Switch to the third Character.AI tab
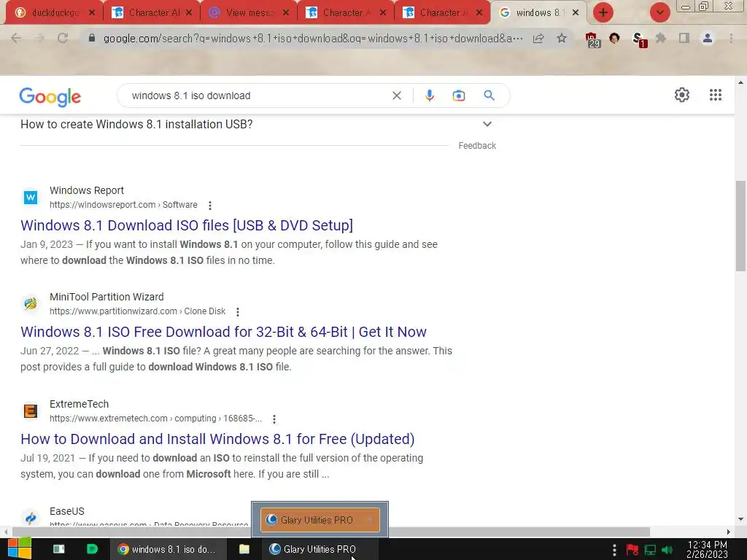 coord(442,13)
